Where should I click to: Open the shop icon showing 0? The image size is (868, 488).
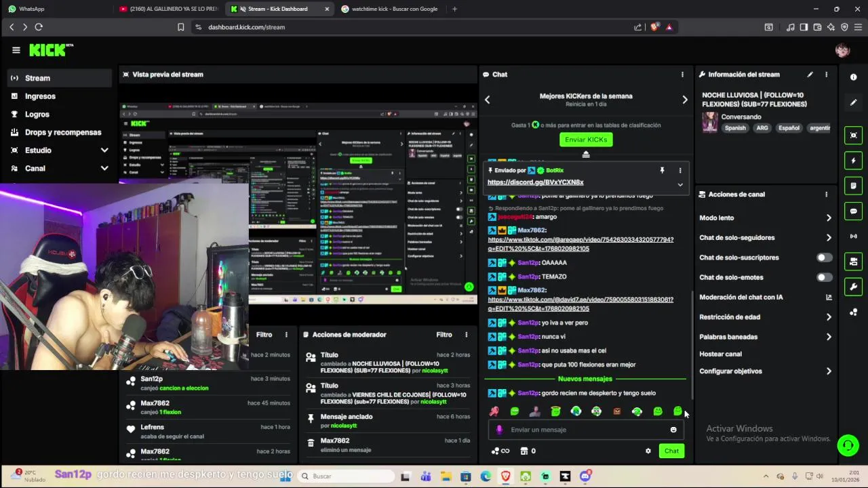528,451
